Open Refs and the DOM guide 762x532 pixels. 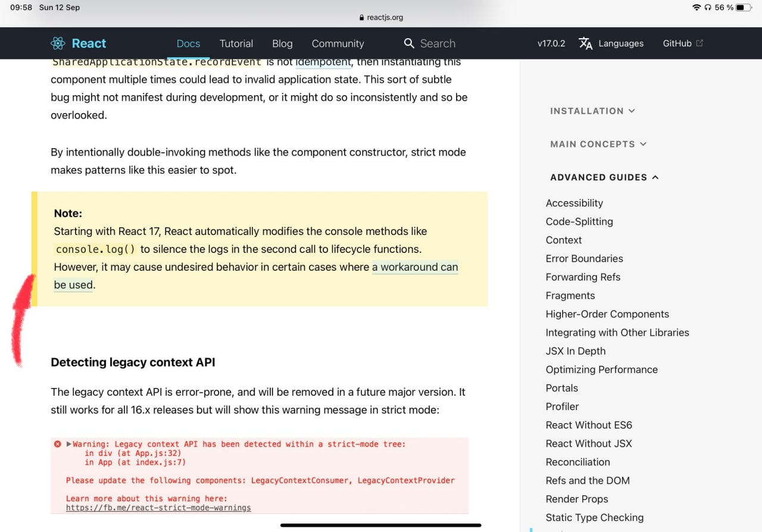(588, 480)
